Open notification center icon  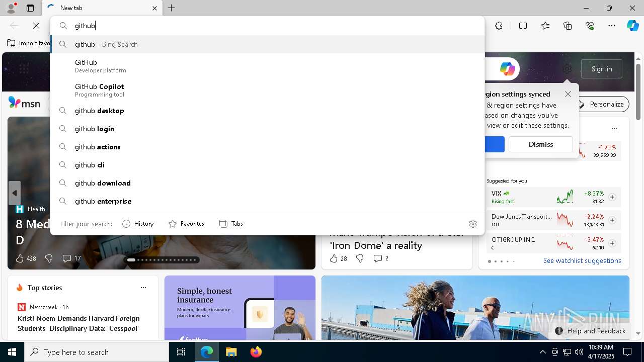point(627,352)
